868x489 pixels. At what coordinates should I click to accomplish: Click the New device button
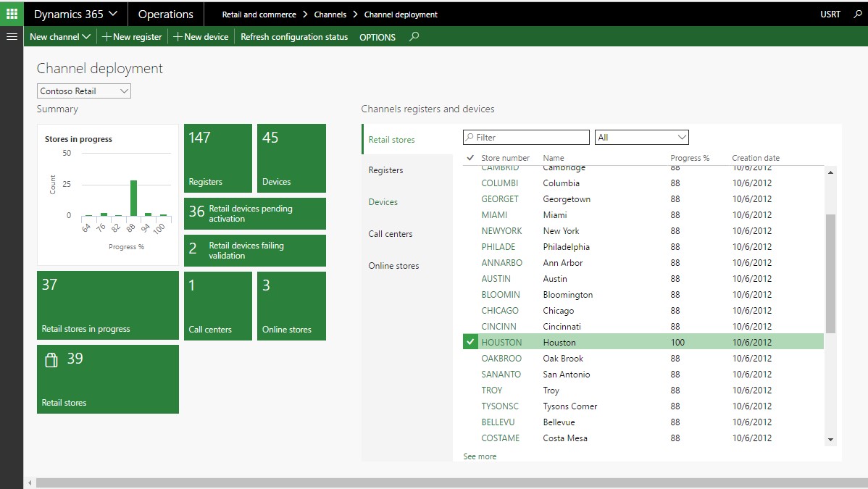click(201, 36)
